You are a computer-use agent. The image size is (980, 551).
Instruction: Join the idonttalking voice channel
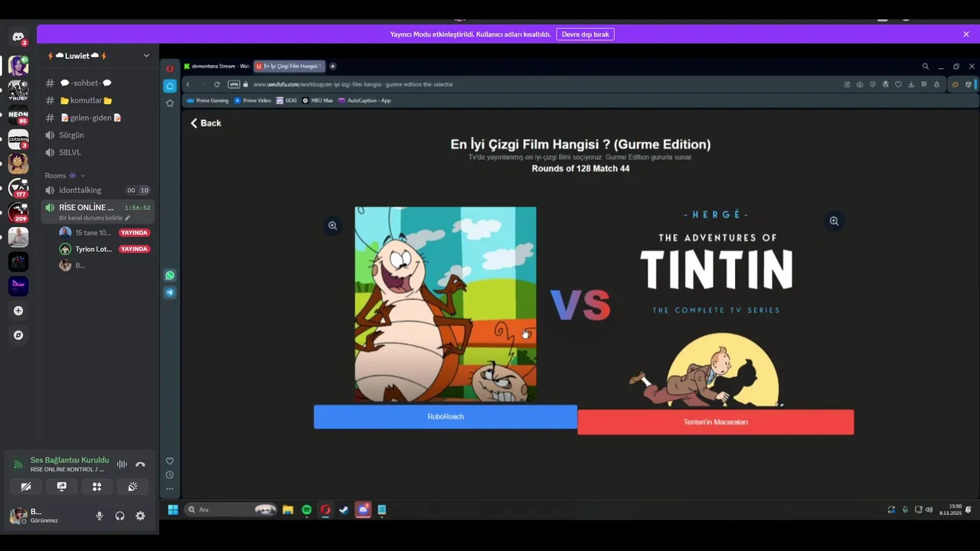tap(98, 190)
